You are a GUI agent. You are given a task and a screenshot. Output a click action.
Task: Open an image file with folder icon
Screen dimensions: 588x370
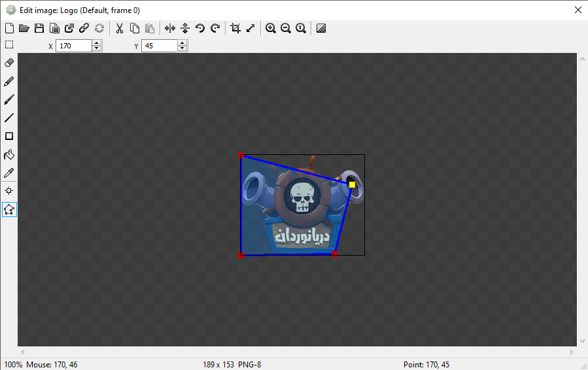tap(24, 28)
